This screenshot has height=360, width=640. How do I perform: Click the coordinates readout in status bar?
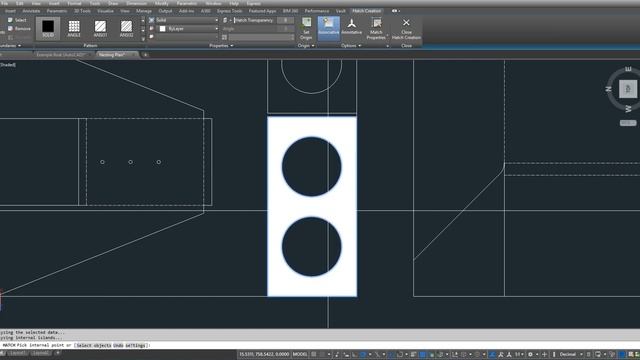(x=264, y=354)
